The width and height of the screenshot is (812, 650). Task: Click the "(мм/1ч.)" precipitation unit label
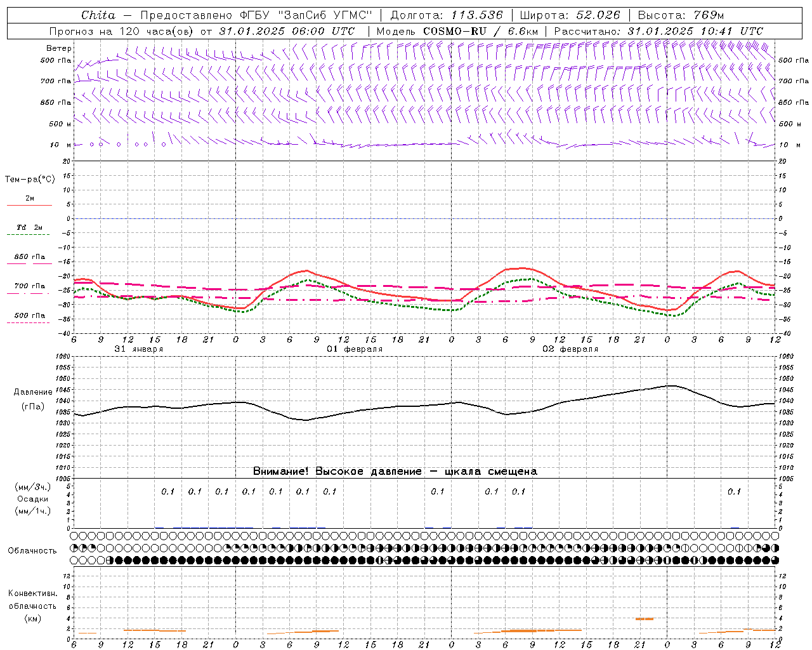click(x=33, y=511)
